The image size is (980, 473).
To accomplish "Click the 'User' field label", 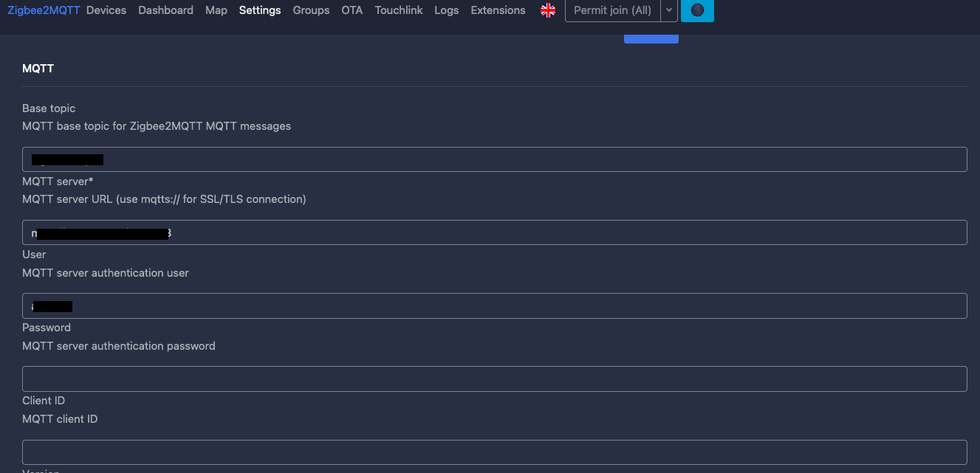I will click(x=34, y=255).
